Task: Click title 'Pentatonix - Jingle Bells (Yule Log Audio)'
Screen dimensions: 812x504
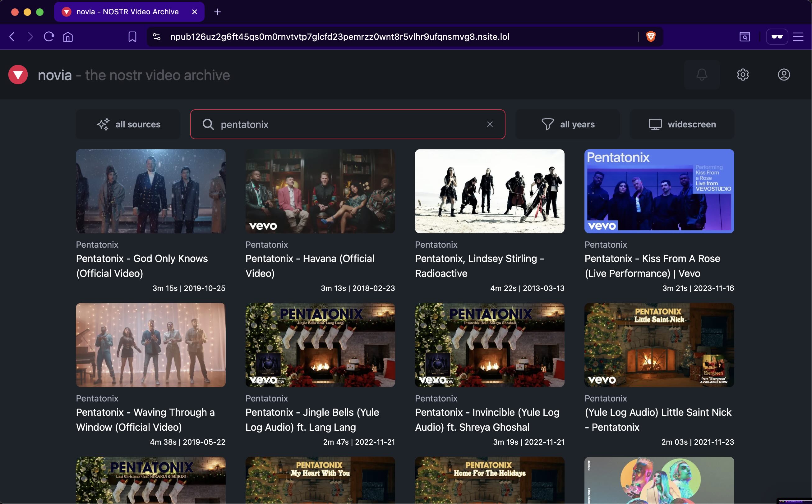Action: click(x=312, y=420)
